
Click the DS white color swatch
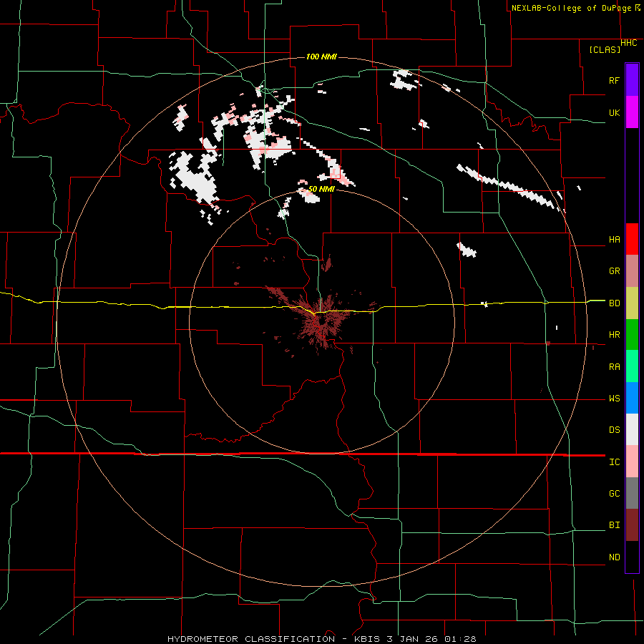[x=632, y=429]
